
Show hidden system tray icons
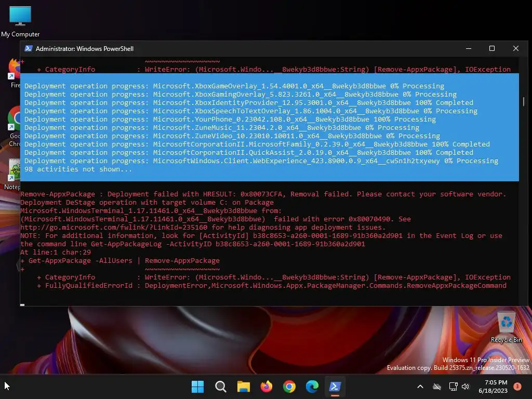pyautogui.click(x=420, y=387)
